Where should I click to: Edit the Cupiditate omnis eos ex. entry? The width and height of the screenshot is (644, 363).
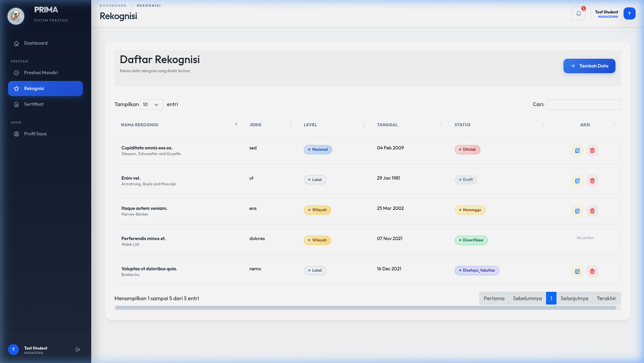coord(577,150)
